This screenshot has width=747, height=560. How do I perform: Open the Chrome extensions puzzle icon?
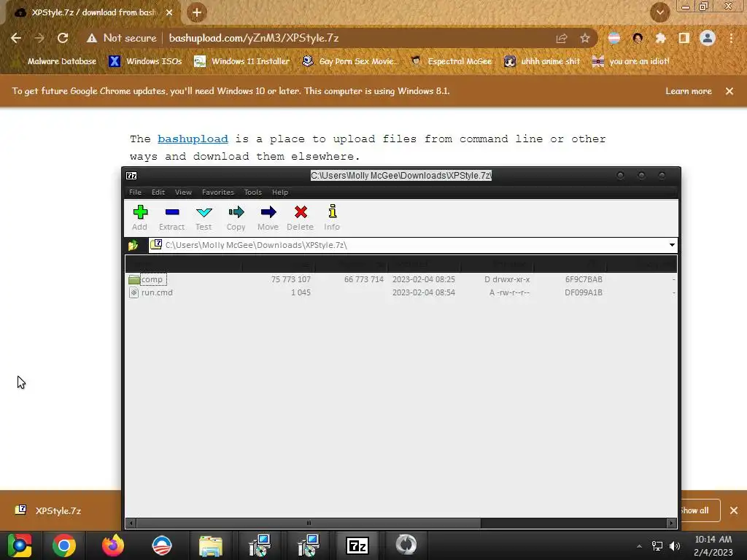pyautogui.click(x=661, y=38)
